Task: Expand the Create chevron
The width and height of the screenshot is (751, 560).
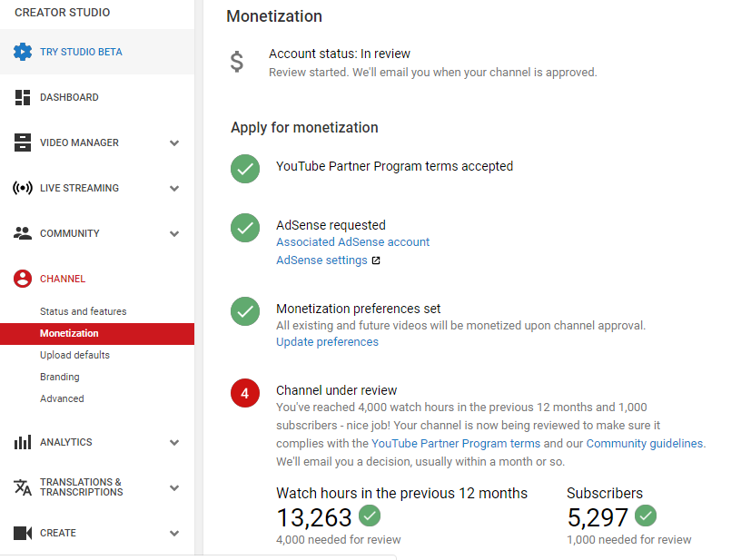Action: pos(174,533)
